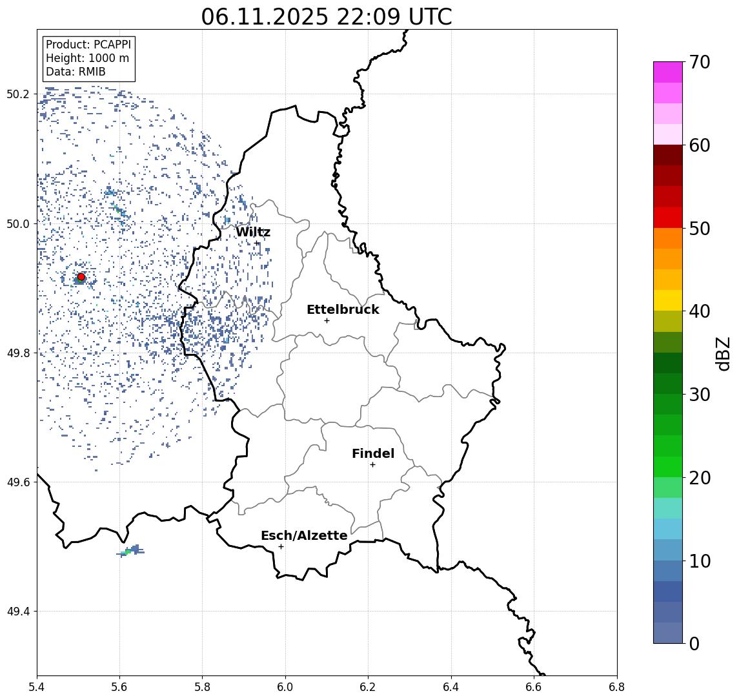Click the longitude axis label 5.6
Image resolution: width=739 pixels, height=700 pixels.
coord(119,687)
